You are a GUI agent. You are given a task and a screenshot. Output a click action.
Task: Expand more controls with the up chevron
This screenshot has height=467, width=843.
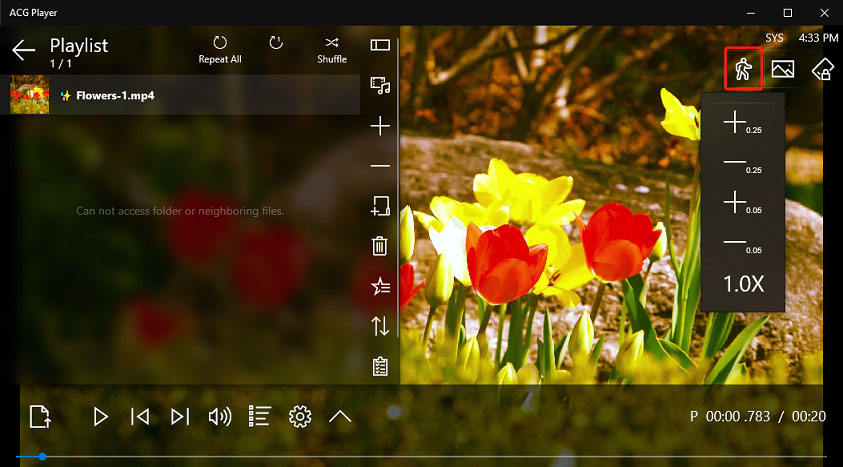pos(340,416)
